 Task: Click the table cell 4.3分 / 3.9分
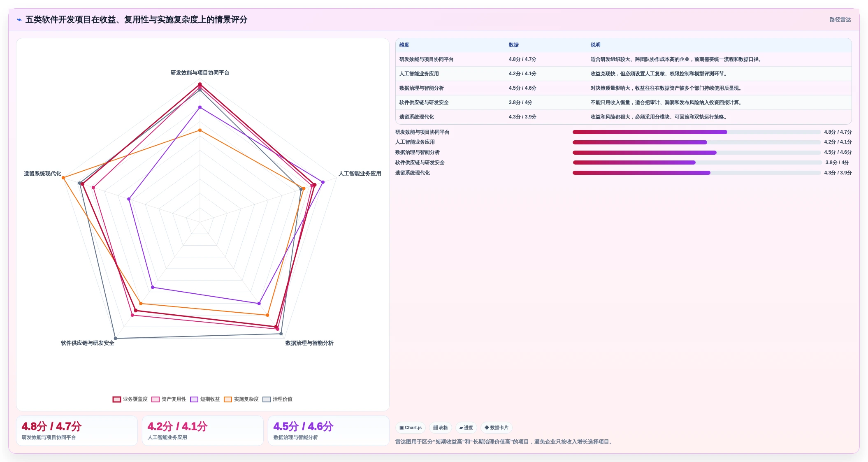click(x=522, y=117)
